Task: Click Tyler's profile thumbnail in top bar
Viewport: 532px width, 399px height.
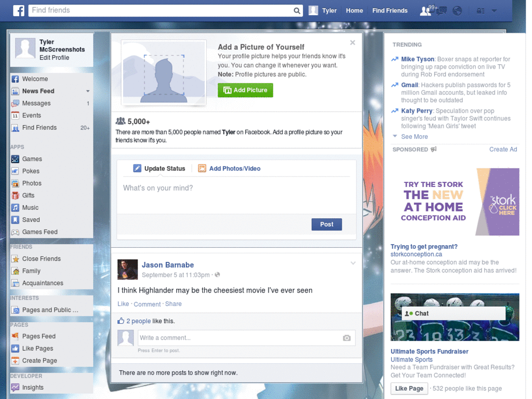Action: tap(313, 10)
